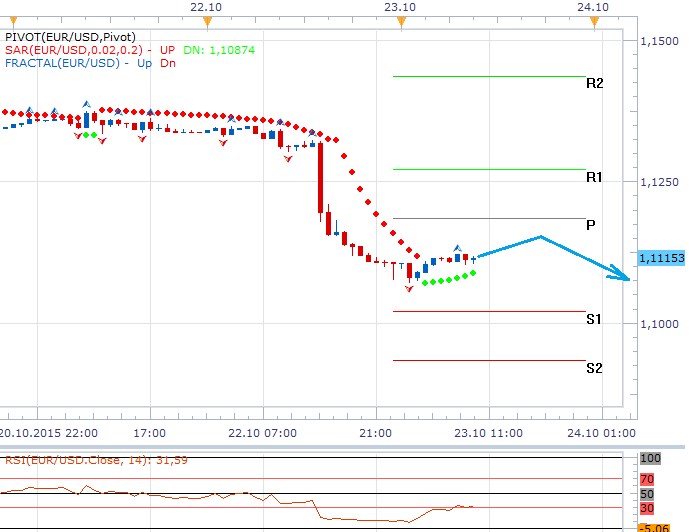Click the blue forecast arrow head
Screen dimensions: 689x532
coord(625,277)
